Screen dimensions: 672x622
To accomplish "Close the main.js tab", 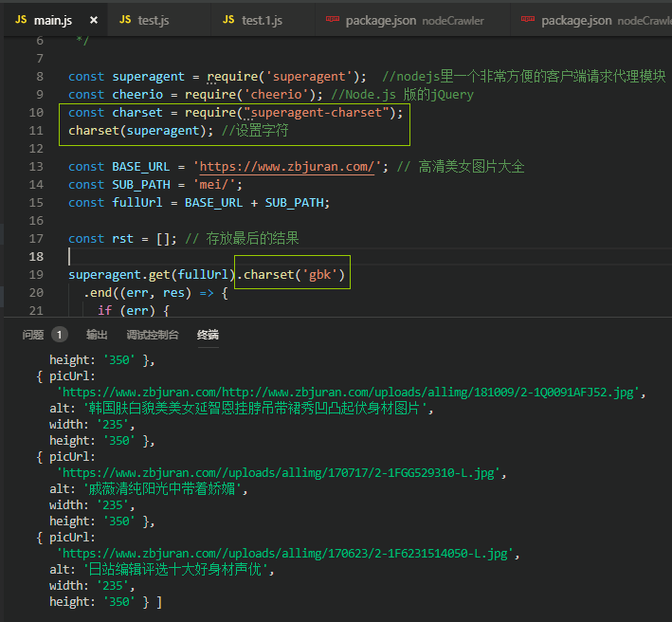I will [94, 20].
